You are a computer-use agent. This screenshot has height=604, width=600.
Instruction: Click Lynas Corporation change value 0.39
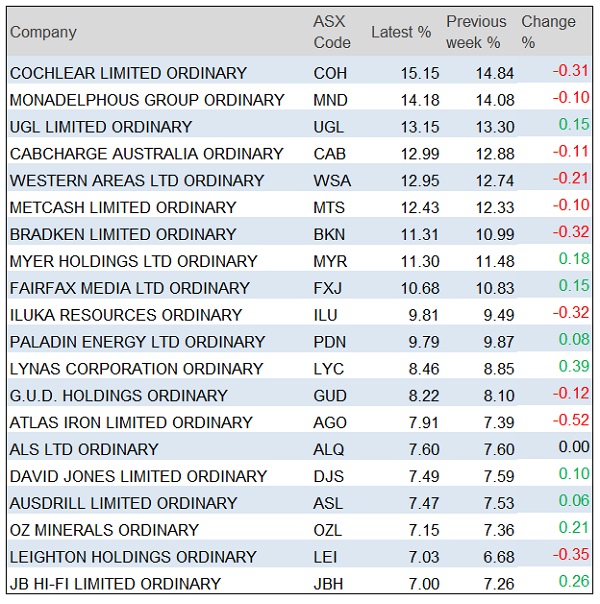point(573,370)
